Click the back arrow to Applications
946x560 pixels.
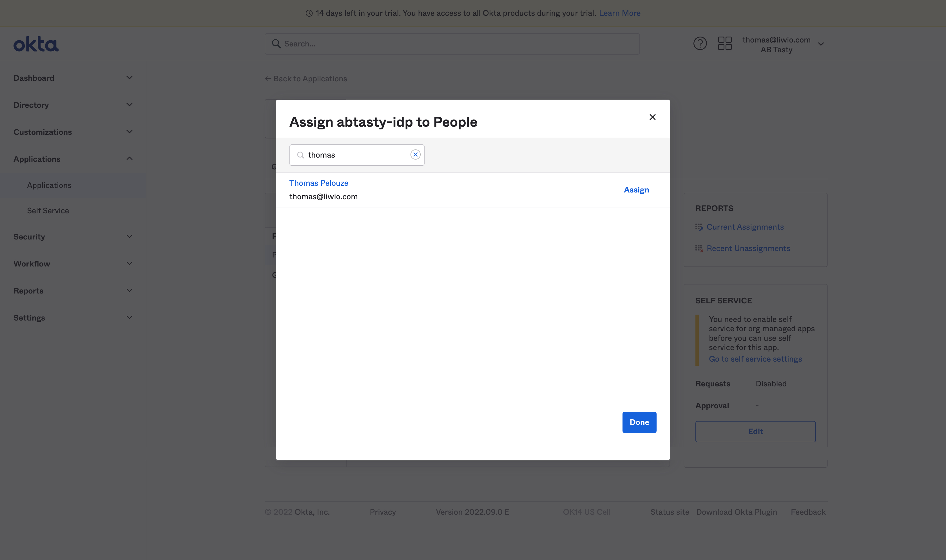(x=268, y=79)
